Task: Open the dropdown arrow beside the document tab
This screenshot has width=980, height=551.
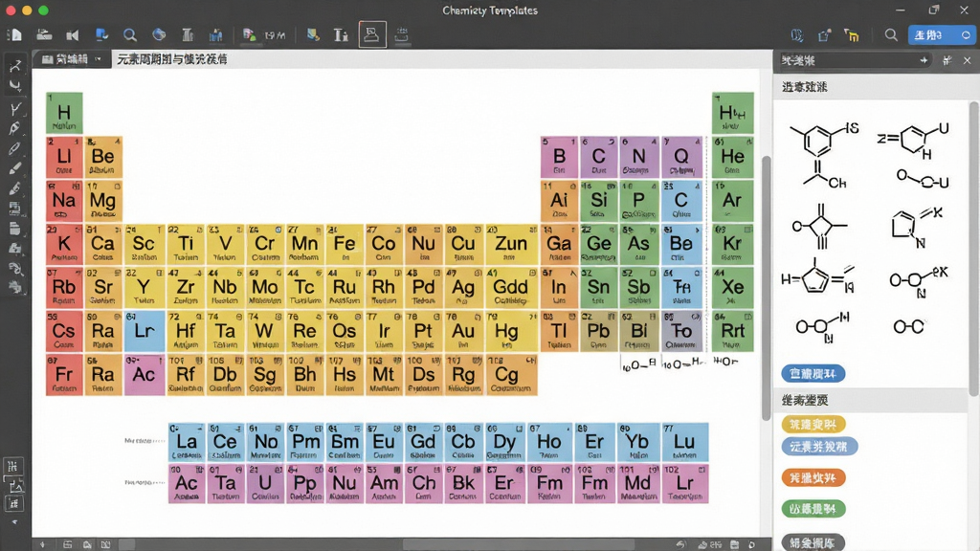Action: 99,58
